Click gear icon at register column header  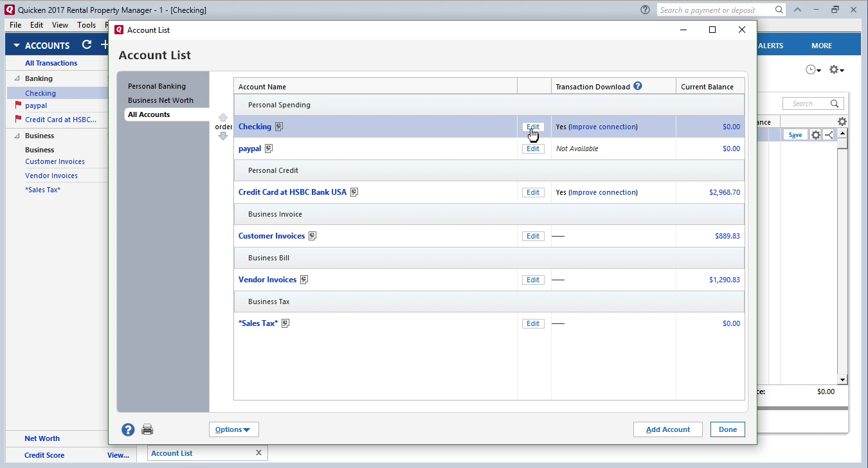pos(842,122)
